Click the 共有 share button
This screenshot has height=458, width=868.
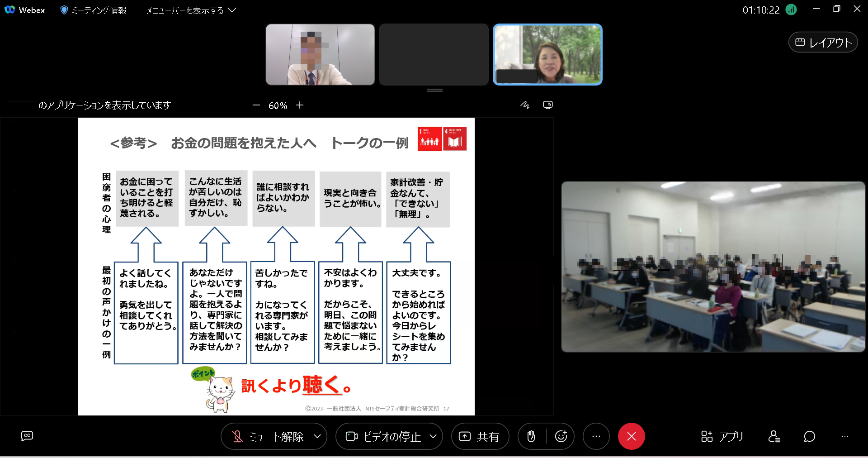point(480,436)
